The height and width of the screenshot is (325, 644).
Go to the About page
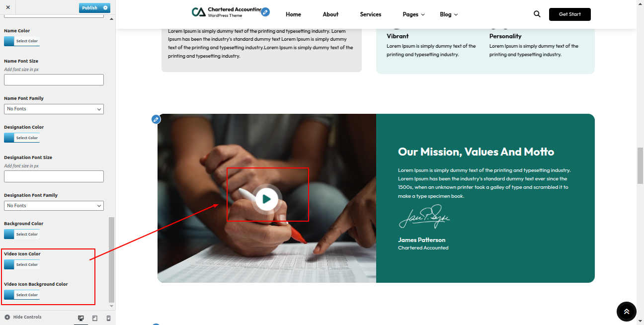coord(330,14)
